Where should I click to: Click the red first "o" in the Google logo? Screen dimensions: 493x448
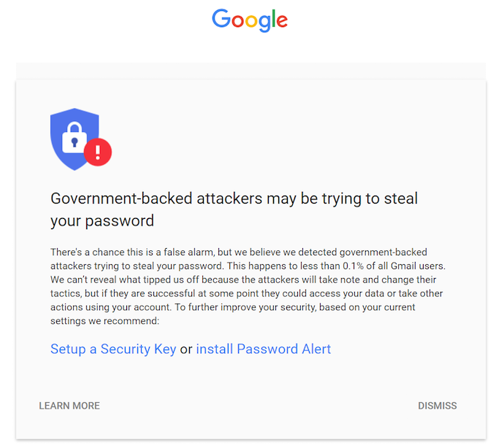pyautogui.click(x=236, y=22)
